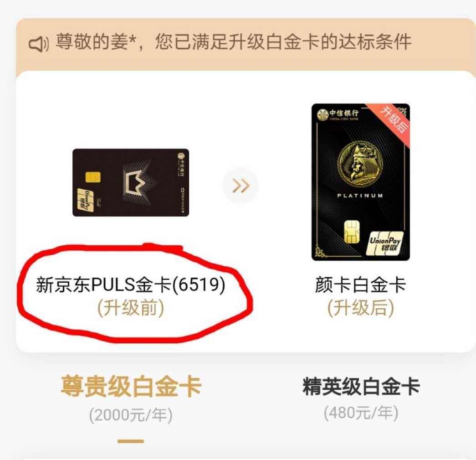Tap the UnionPay logo on platinum card

(x=384, y=243)
